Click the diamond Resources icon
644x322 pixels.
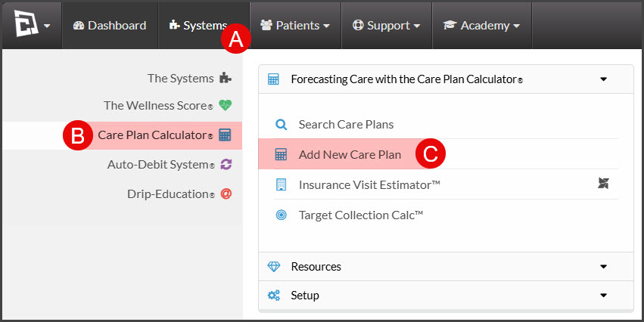[x=273, y=267]
